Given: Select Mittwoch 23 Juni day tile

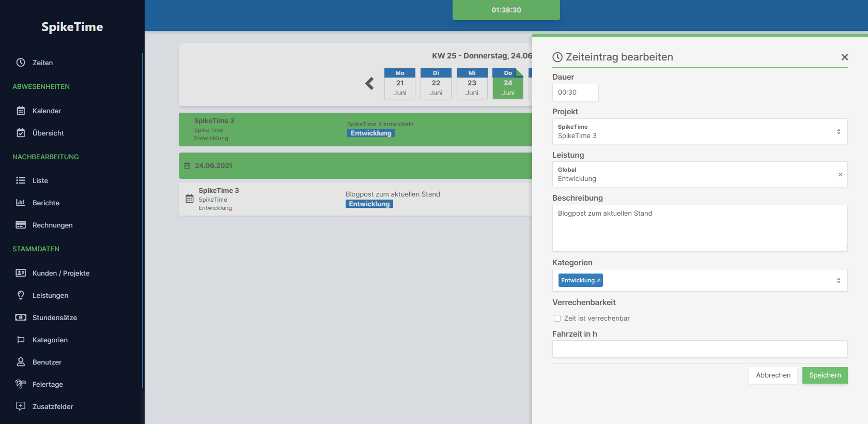Looking at the screenshot, I should coord(472,83).
